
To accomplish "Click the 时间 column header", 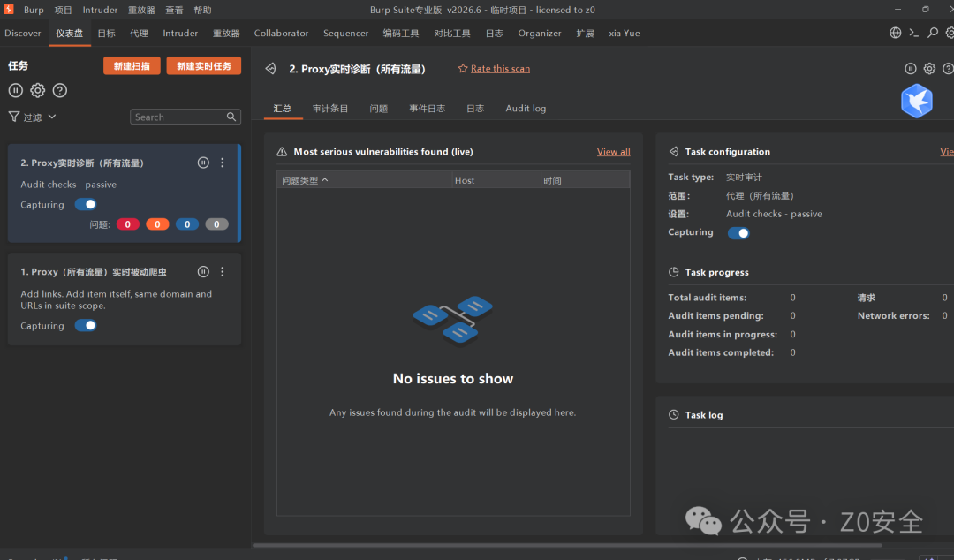I will pyautogui.click(x=586, y=180).
